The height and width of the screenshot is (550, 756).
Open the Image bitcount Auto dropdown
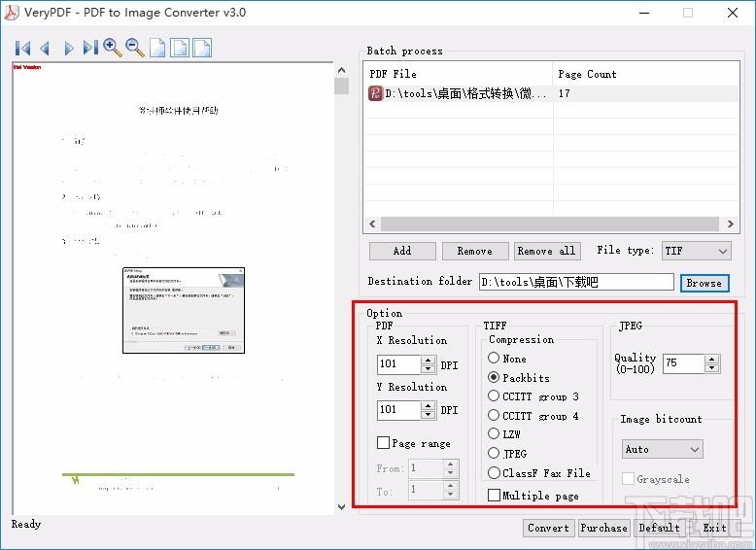tap(662, 449)
